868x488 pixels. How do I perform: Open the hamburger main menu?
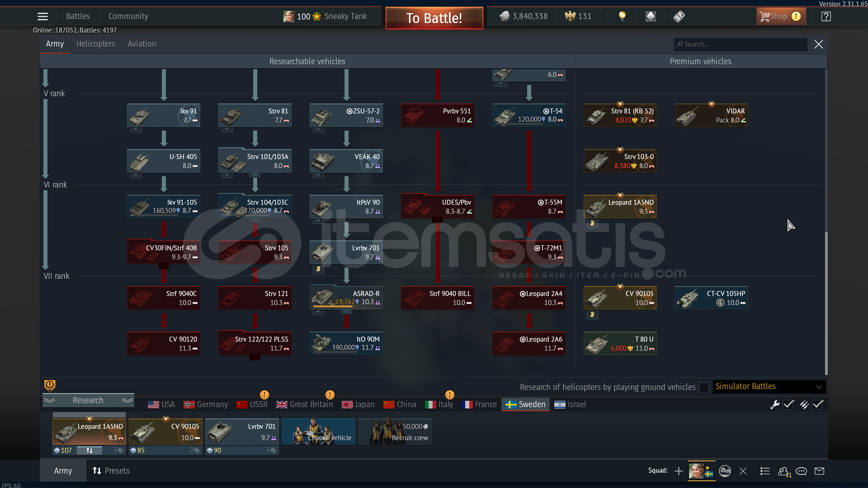click(x=42, y=17)
